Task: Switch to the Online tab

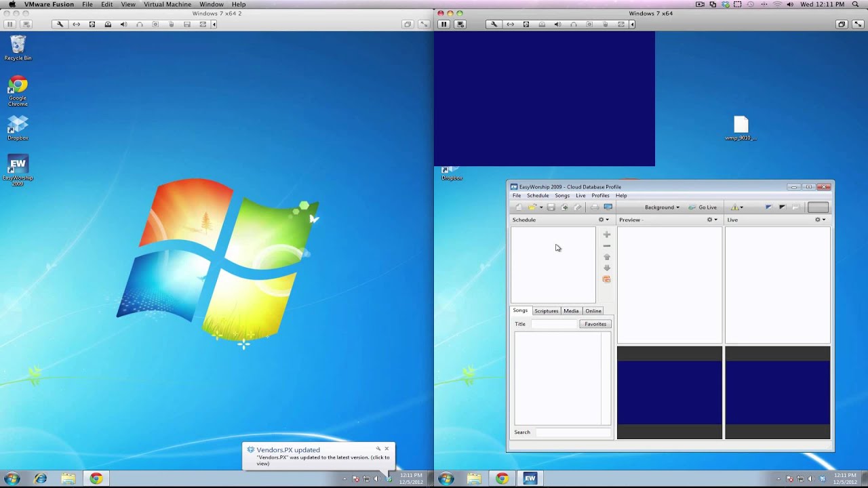Action: click(593, 311)
